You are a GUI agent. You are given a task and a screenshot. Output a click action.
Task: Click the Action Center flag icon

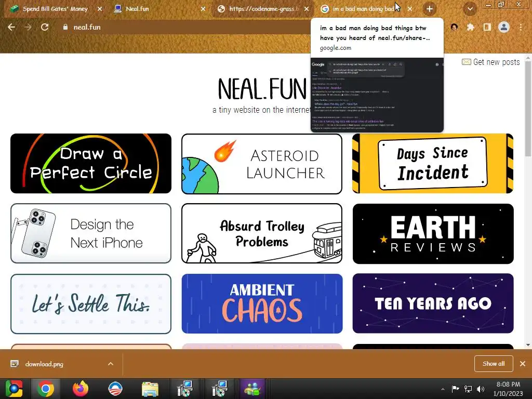[455, 389]
